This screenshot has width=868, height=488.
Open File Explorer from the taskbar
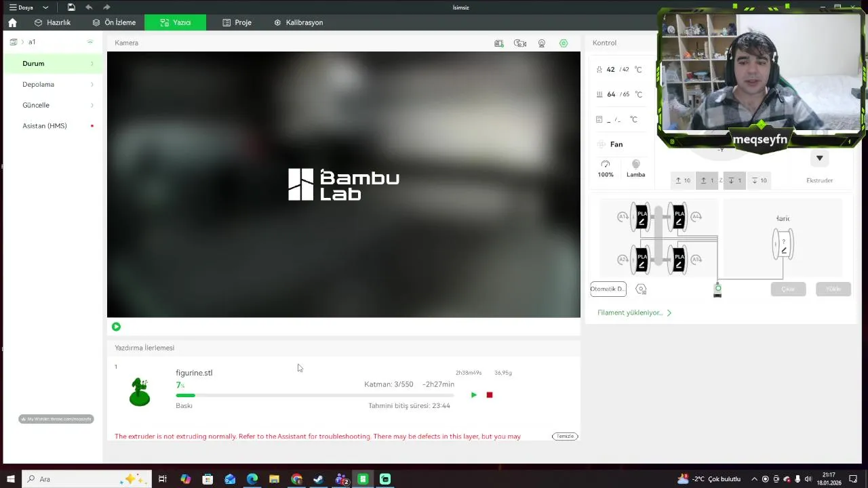tap(274, 479)
